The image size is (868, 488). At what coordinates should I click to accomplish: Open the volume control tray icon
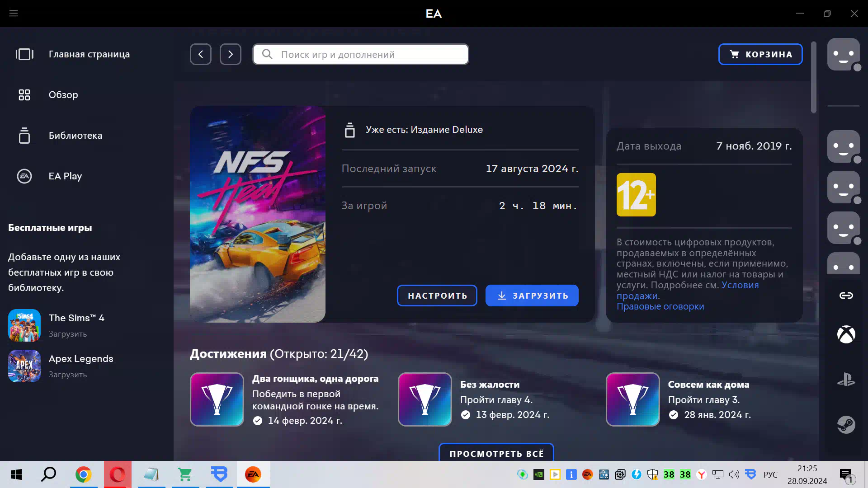coord(734,474)
